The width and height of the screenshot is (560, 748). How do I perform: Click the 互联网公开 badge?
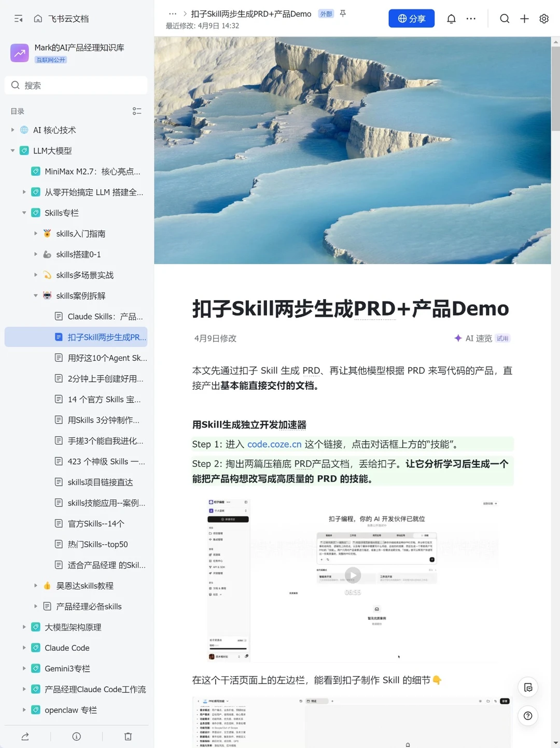pyautogui.click(x=51, y=60)
